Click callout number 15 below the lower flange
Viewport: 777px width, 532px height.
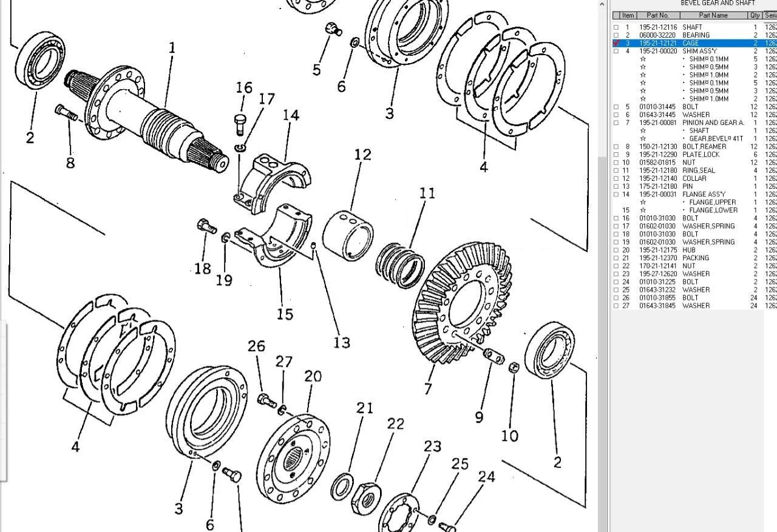(x=285, y=314)
